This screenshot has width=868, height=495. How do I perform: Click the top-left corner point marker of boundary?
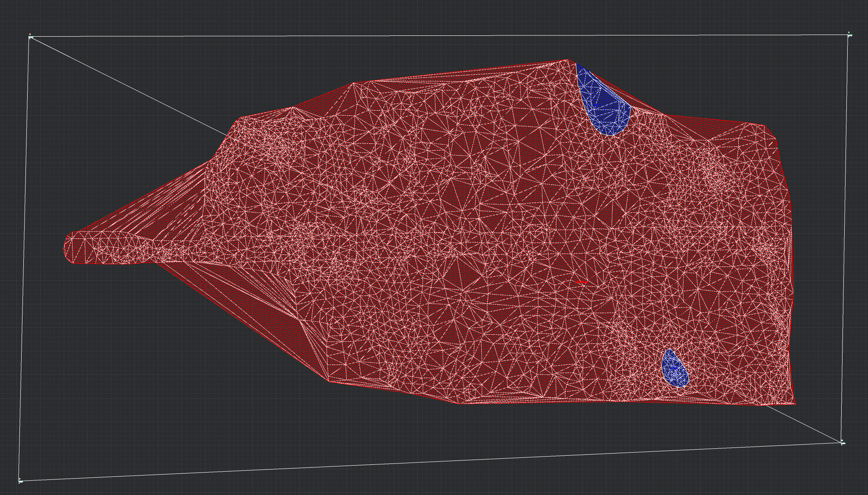coord(30,38)
